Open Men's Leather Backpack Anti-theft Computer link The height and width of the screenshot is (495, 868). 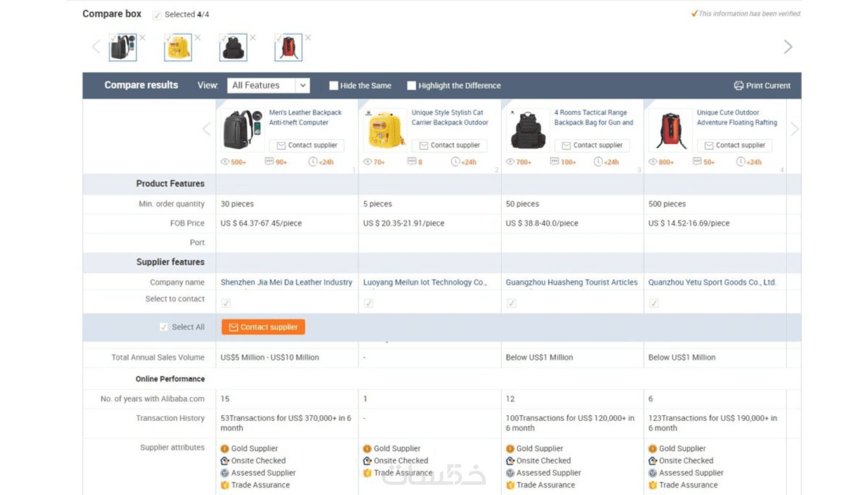(x=305, y=118)
